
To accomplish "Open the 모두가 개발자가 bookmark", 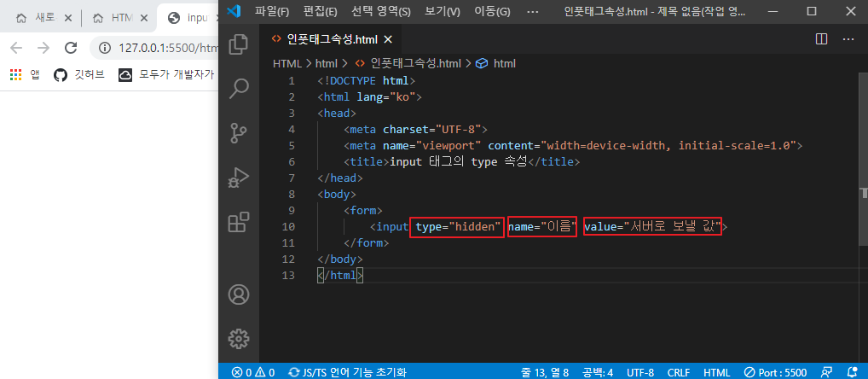I will (167, 75).
